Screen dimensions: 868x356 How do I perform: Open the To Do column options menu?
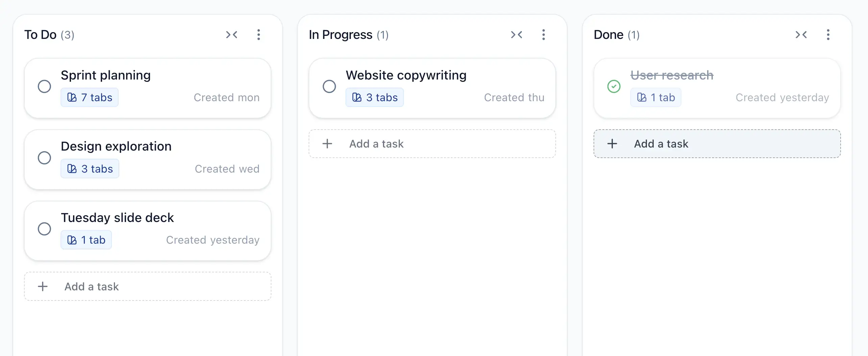click(x=259, y=35)
